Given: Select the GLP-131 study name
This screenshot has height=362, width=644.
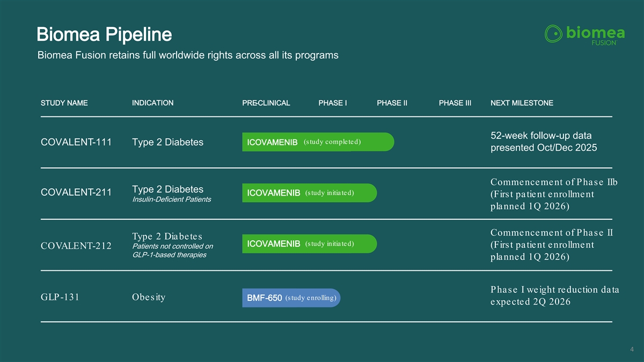Looking at the screenshot, I should click(60, 298).
